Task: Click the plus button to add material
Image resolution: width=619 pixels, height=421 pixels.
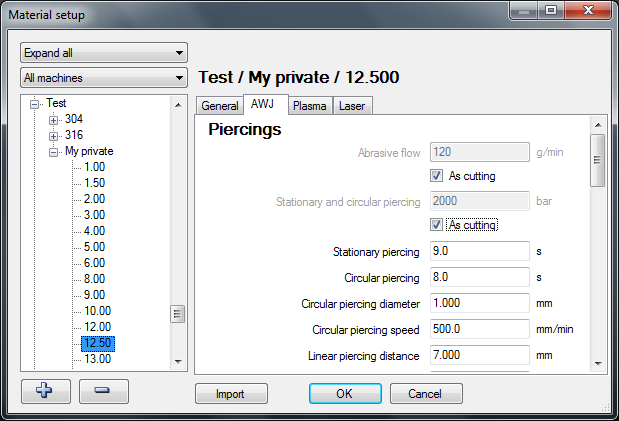Action: click(x=43, y=390)
